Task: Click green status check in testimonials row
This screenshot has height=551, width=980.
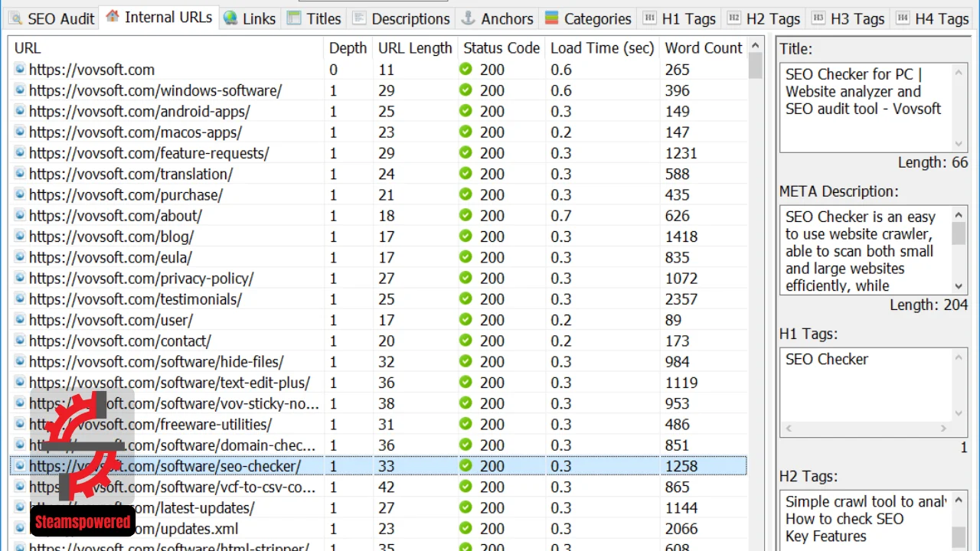Action: pos(465,299)
